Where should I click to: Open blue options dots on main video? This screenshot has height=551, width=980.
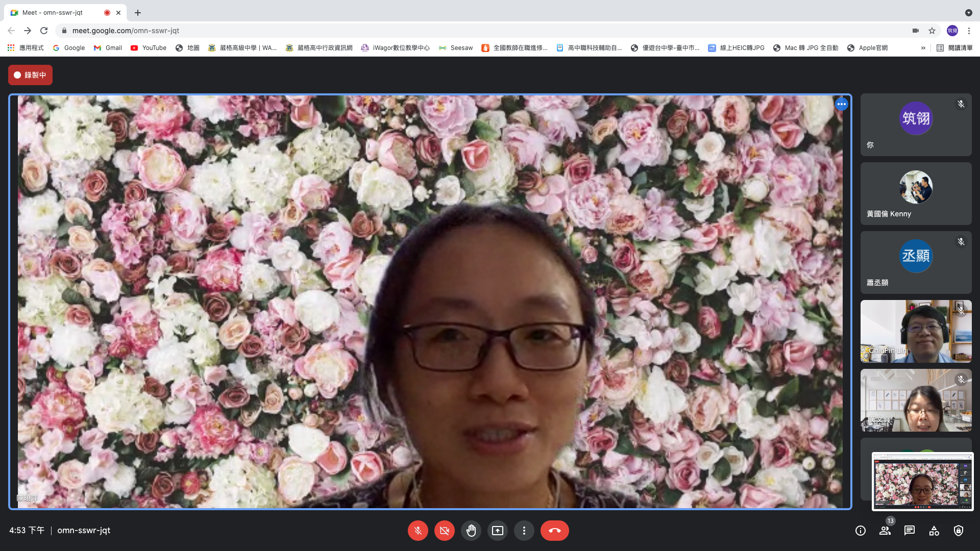[841, 104]
